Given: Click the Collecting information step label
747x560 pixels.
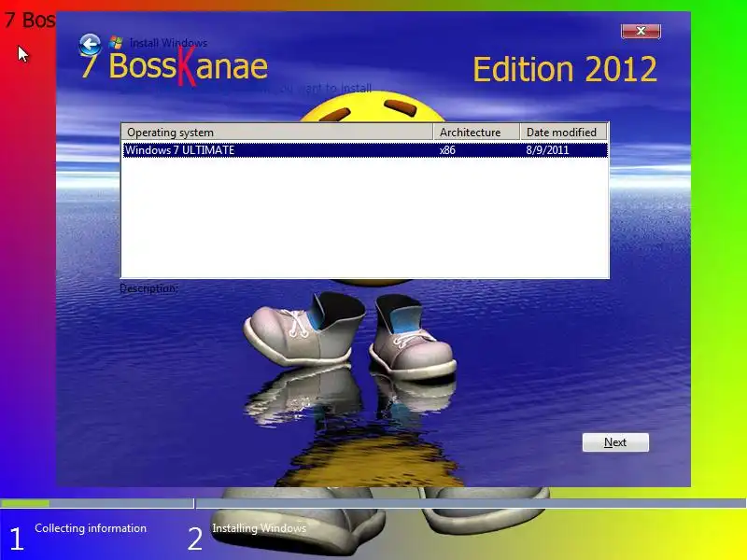Looking at the screenshot, I should 91,528.
